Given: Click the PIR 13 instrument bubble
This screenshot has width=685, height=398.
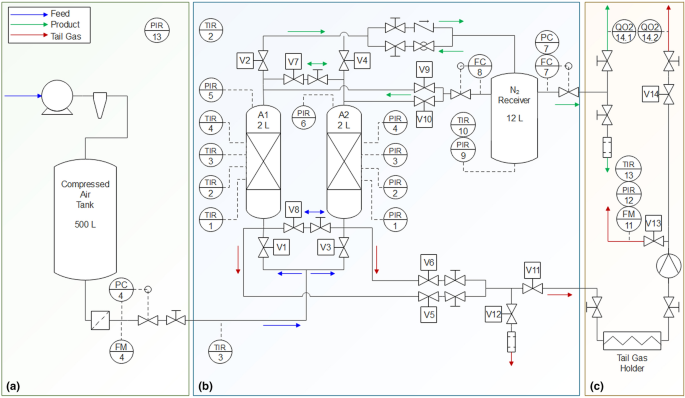Looking at the screenshot, I should pos(157,31).
